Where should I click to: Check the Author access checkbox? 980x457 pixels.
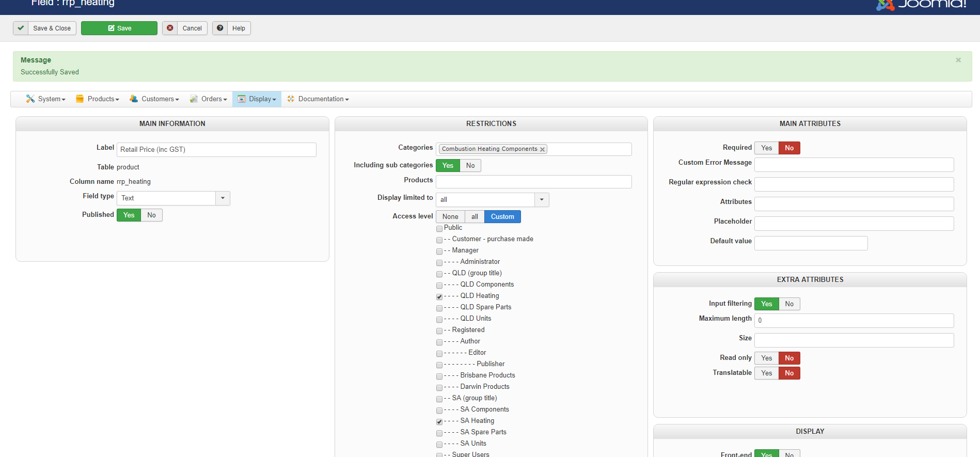[439, 342]
